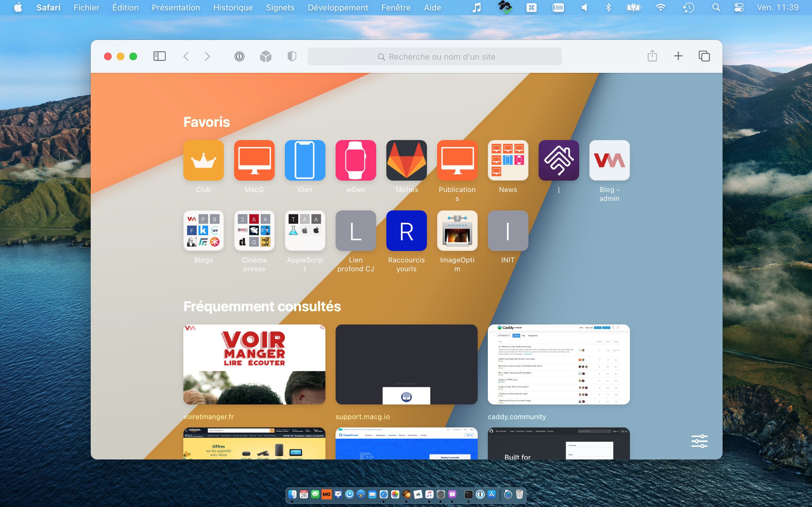Open a new tab with the plus button
812x507 pixels.
678,56
